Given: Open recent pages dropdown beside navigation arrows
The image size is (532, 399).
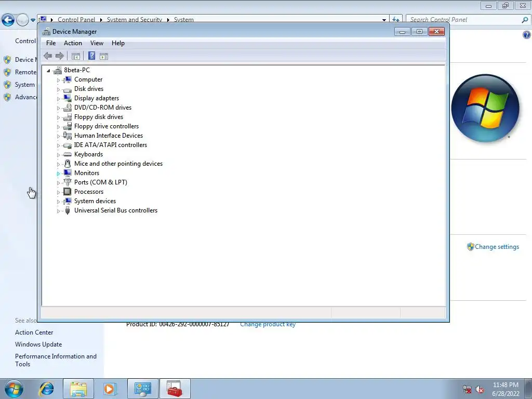Looking at the screenshot, I should click(x=33, y=20).
